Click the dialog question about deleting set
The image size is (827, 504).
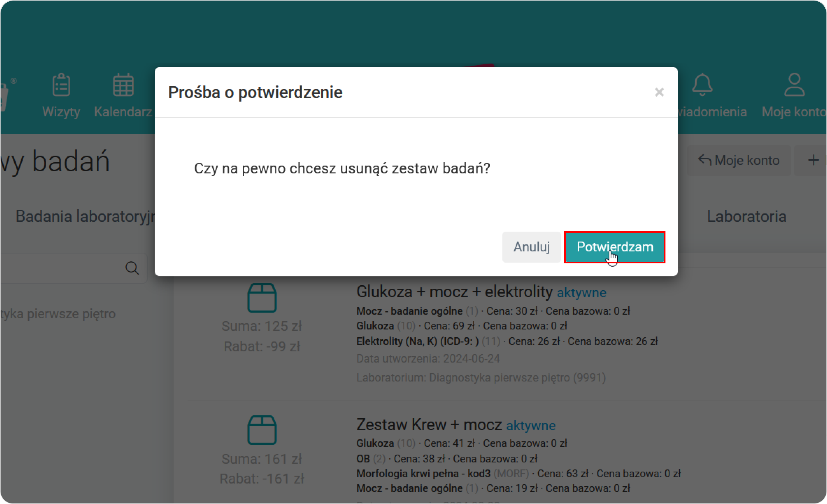click(x=342, y=169)
